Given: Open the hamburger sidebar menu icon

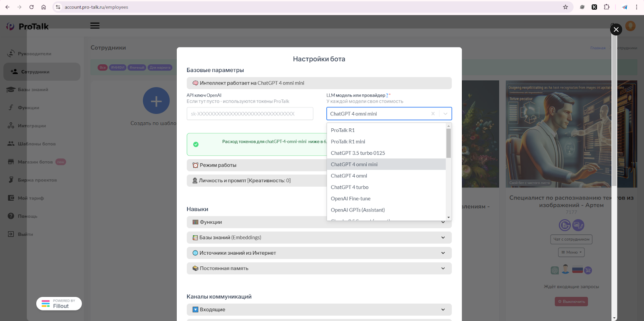Looking at the screenshot, I should point(95,26).
